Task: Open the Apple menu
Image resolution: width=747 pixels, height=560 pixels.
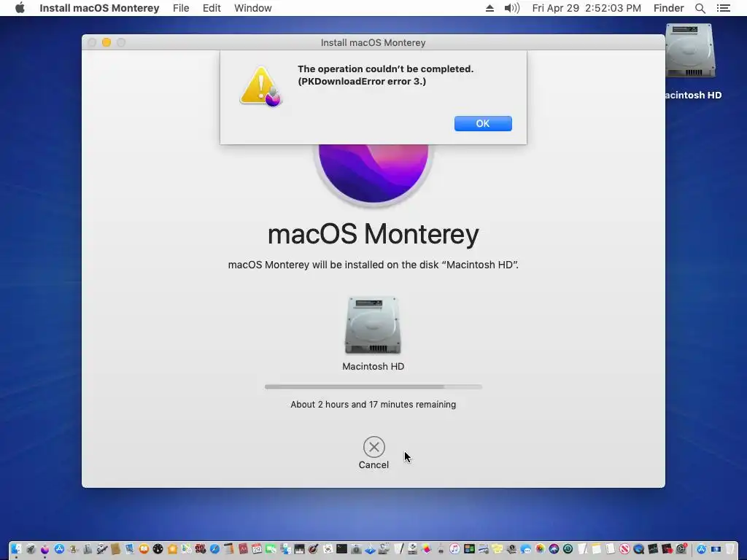Action: coord(20,8)
